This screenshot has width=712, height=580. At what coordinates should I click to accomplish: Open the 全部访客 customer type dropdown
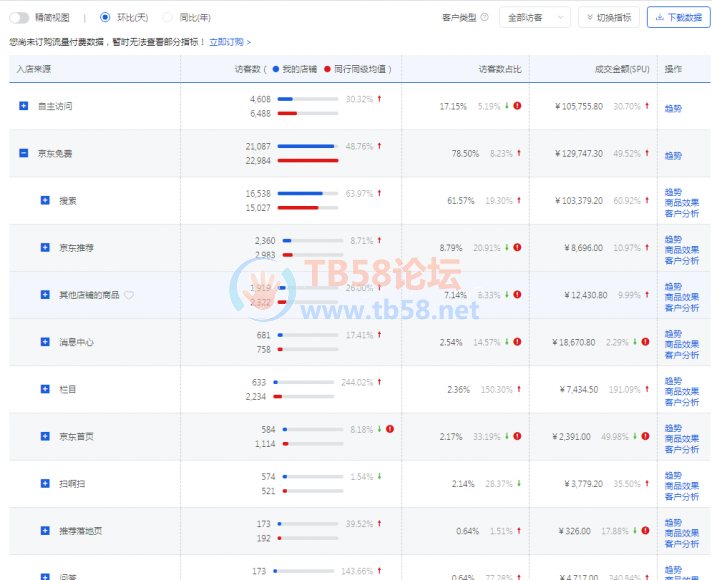(534, 17)
